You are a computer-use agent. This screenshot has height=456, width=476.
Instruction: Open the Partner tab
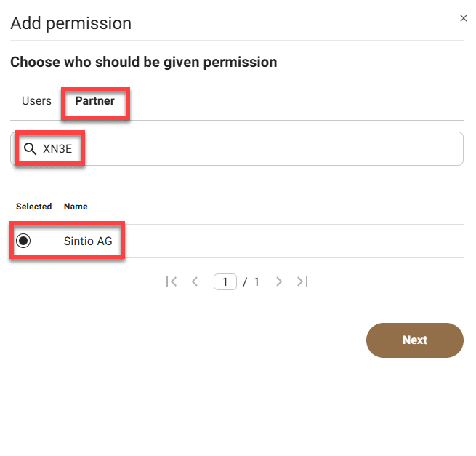point(94,101)
